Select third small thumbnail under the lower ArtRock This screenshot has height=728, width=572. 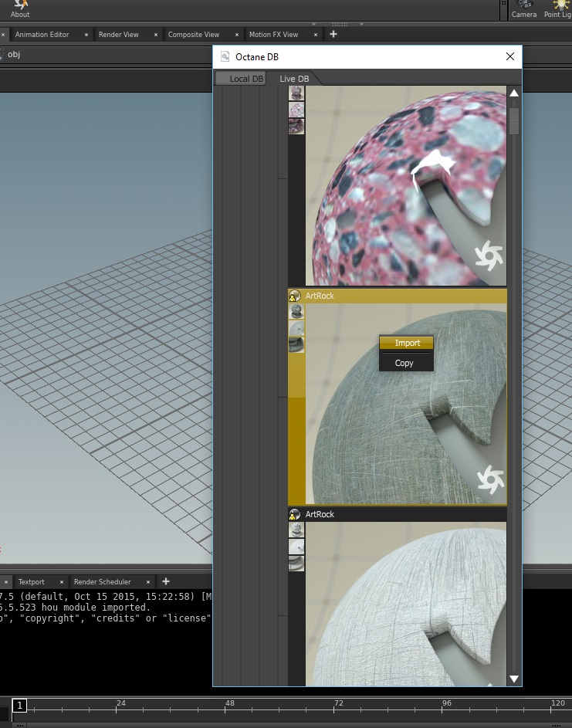coord(296,564)
